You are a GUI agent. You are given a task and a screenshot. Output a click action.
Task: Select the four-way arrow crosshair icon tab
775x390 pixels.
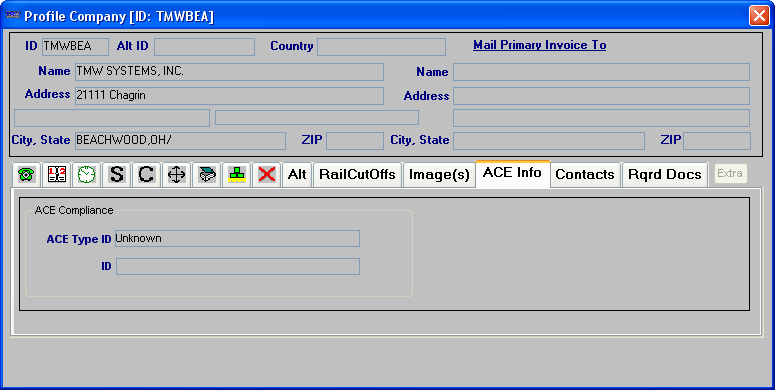coord(176,174)
